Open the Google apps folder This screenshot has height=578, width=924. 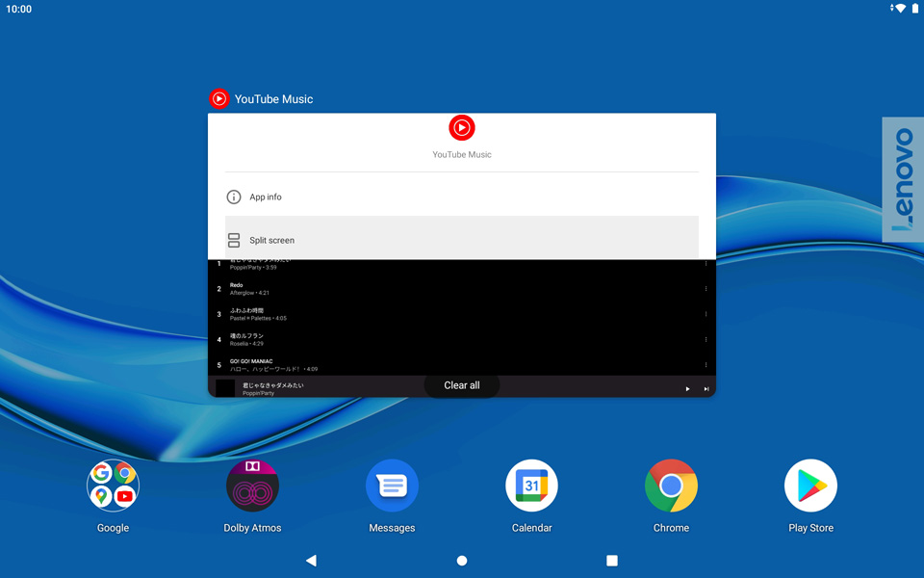click(x=114, y=486)
